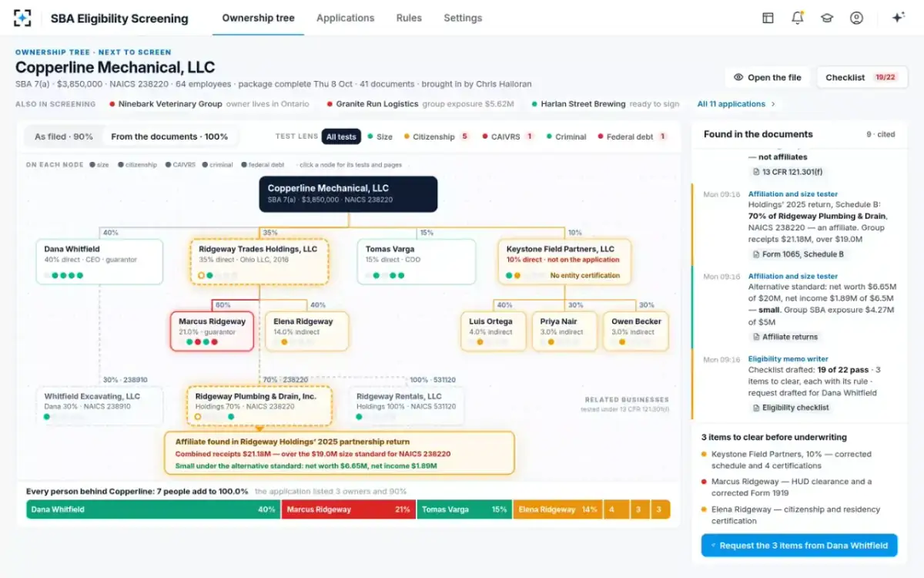
Task: Open Ninebark Veterinary Group application
Action: pos(209,104)
